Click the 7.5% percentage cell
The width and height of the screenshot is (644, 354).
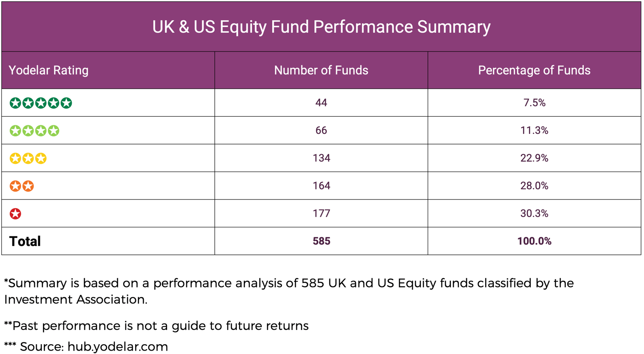[x=534, y=103]
